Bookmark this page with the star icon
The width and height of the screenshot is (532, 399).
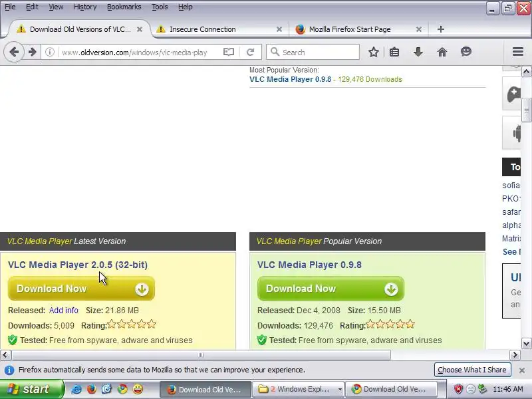[x=374, y=52]
